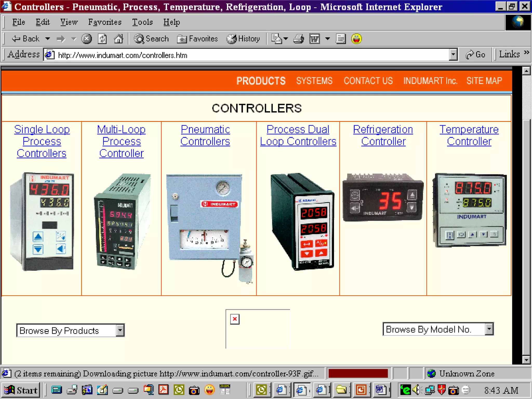This screenshot has width=532, height=399.
Task: Expand the address bar URL dropdown
Action: coord(453,55)
